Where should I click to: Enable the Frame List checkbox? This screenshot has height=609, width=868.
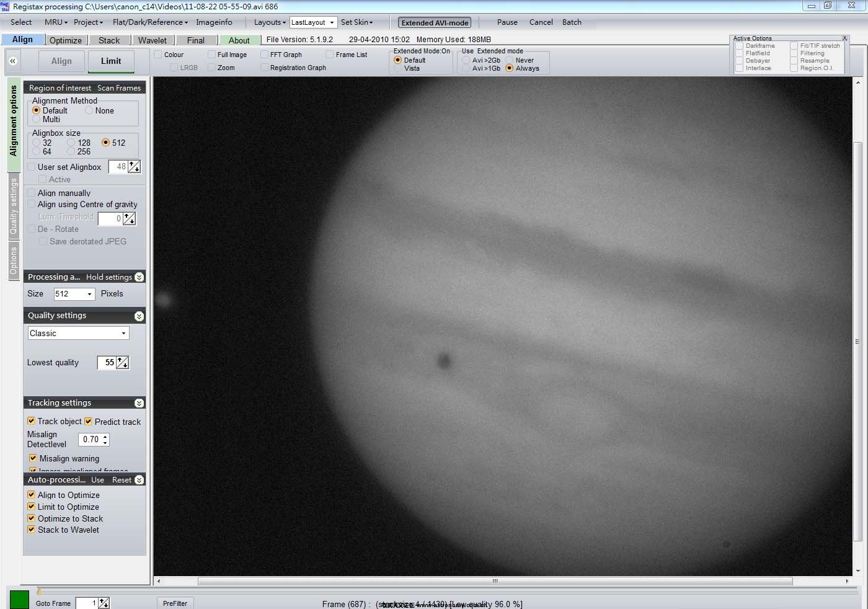point(330,55)
